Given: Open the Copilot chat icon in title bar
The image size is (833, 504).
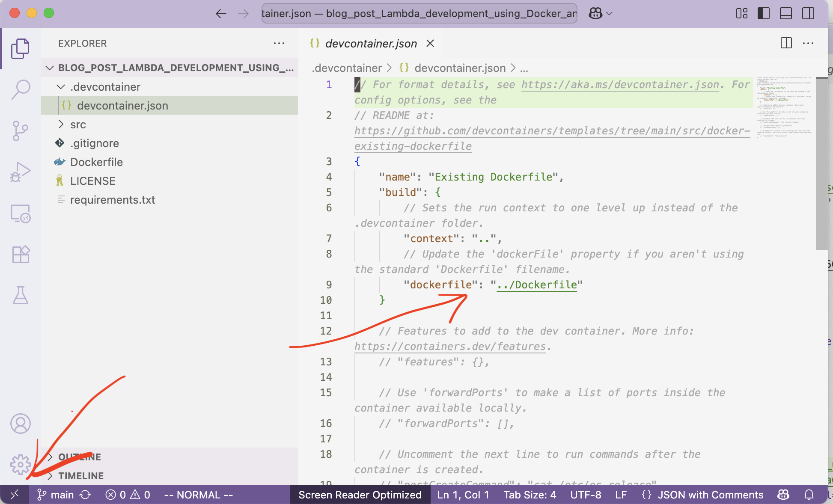Looking at the screenshot, I should (595, 14).
